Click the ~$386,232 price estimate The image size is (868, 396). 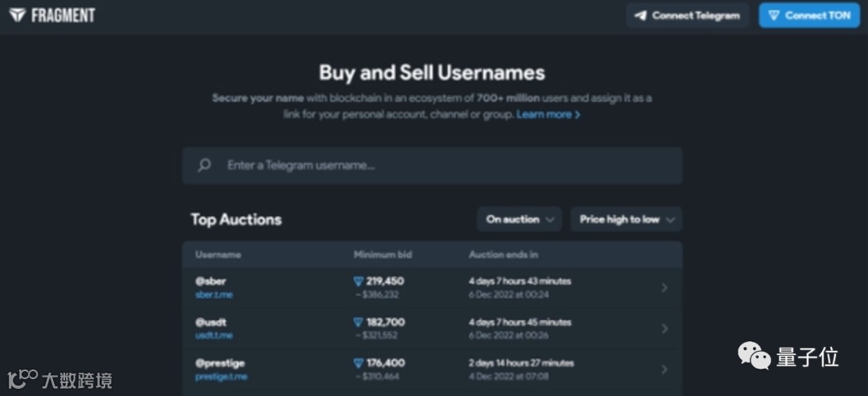(x=377, y=295)
